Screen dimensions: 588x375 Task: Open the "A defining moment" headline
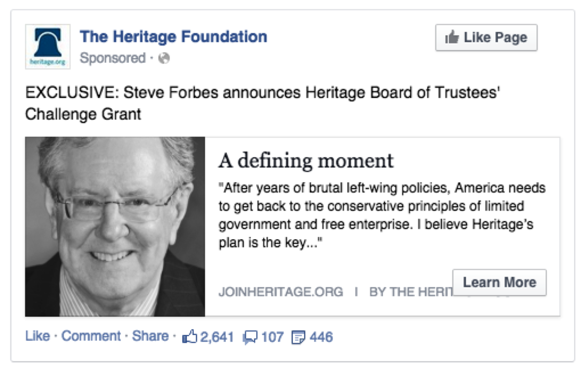click(x=306, y=161)
